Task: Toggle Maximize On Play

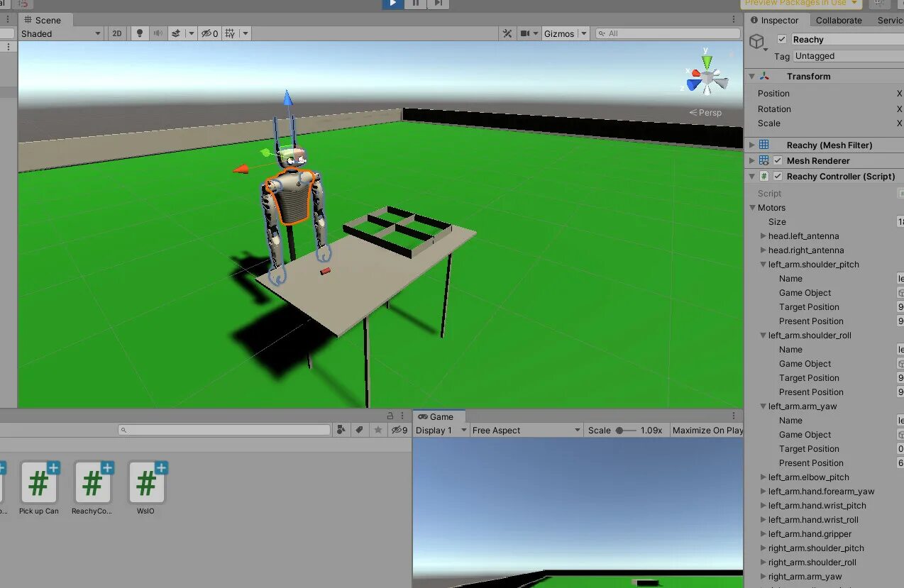Action: coord(707,430)
